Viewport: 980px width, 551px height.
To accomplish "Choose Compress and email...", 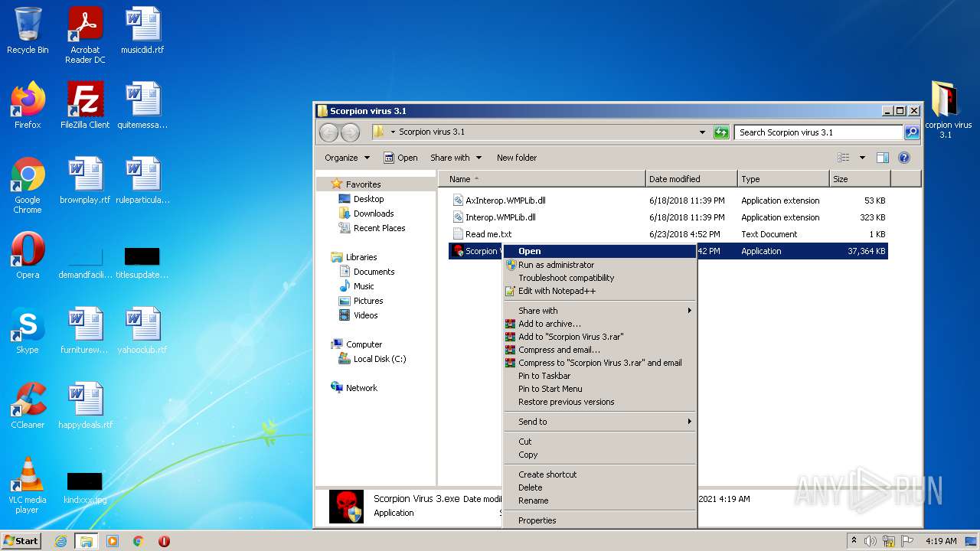I will pyautogui.click(x=599, y=350).
